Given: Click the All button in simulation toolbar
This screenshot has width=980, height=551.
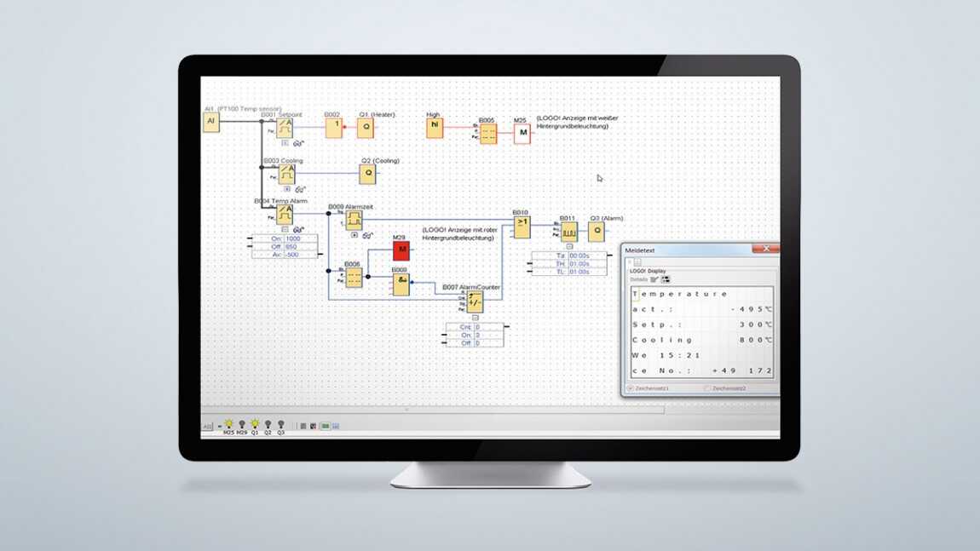Looking at the screenshot, I should point(207,426).
